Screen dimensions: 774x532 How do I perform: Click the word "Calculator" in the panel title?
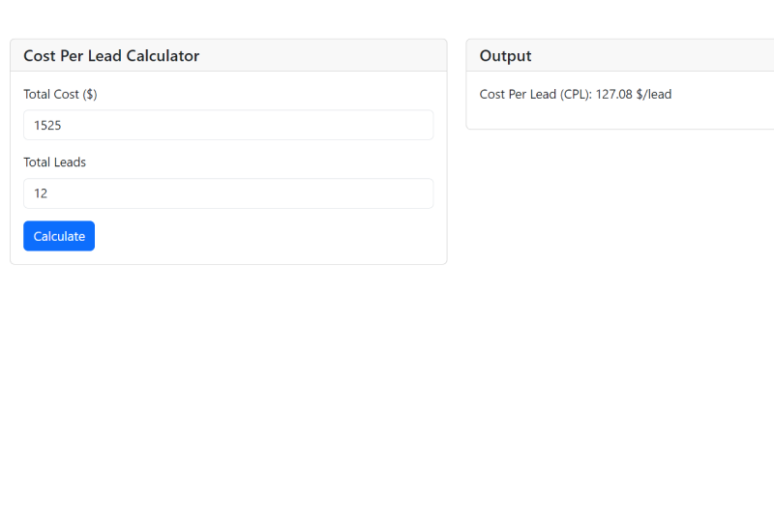point(163,56)
